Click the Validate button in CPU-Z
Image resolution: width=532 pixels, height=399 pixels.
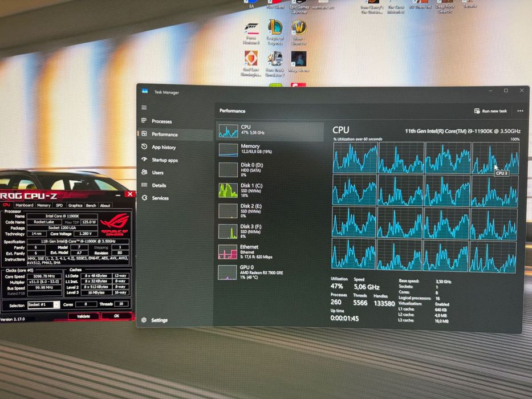pos(83,316)
